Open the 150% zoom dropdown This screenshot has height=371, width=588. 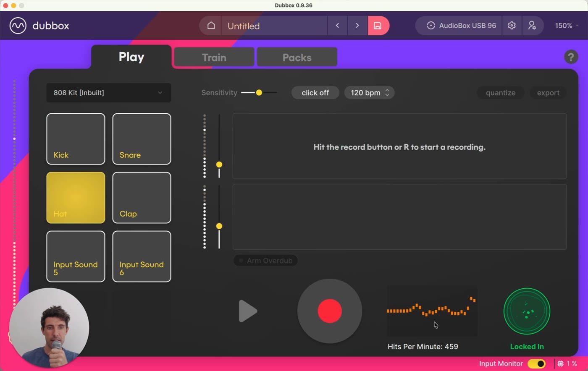[x=567, y=26]
